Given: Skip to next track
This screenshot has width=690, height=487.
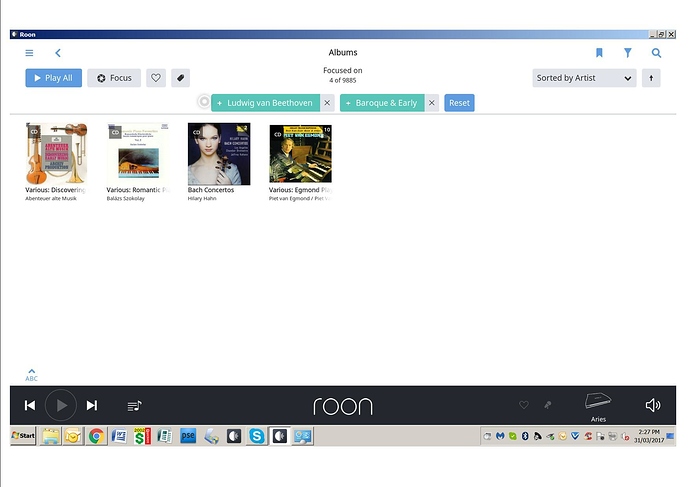Looking at the screenshot, I should 92,405.
